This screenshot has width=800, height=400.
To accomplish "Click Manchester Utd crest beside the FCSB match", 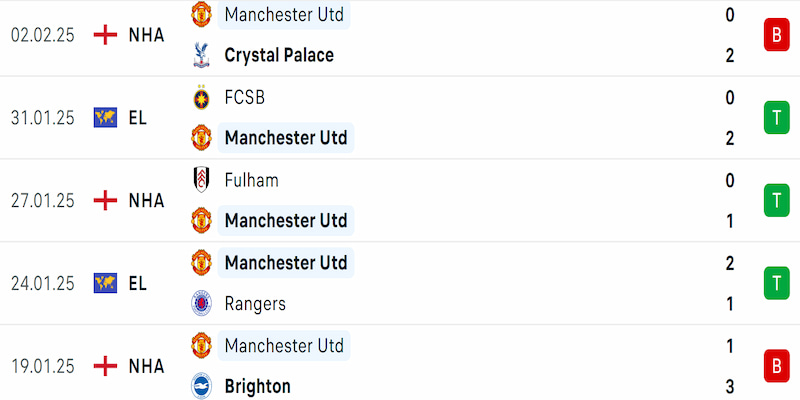I will coord(202,137).
